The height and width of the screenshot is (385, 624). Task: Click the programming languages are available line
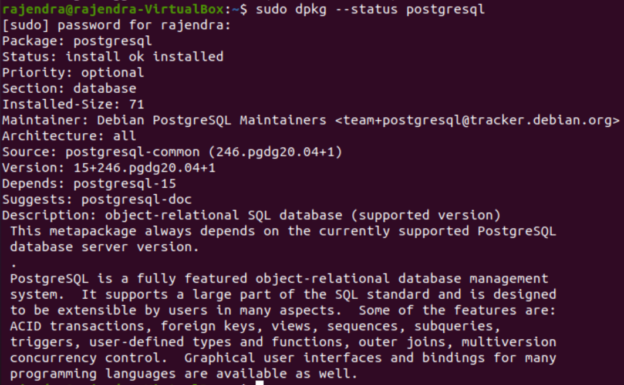tap(184, 374)
